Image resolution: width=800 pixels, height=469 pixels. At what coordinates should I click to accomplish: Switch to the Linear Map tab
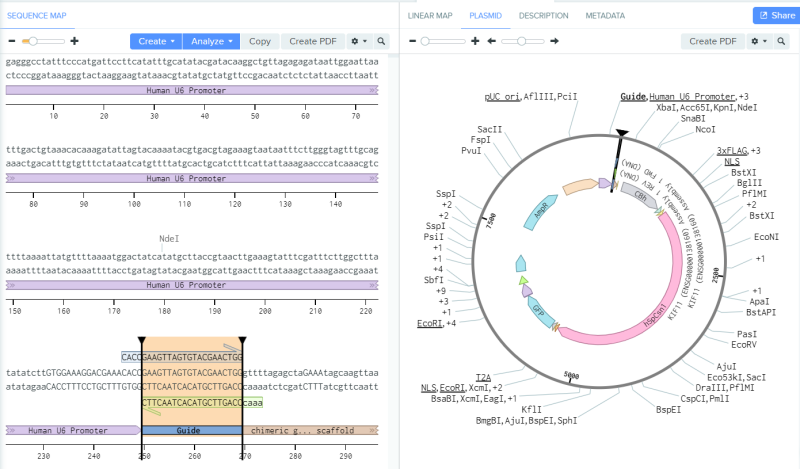[x=430, y=16]
